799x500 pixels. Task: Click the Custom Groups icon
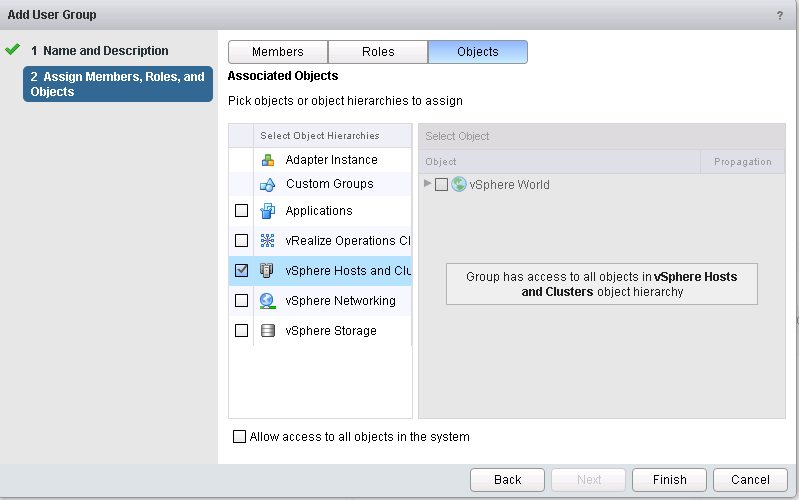tap(268, 184)
